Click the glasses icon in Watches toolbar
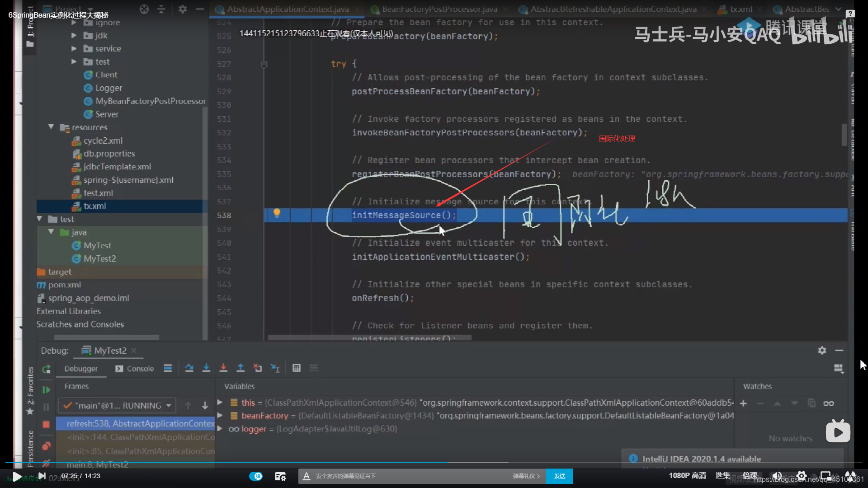Image resolution: width=868 pixels, height=488 pixels. click(x=828, y=403)
